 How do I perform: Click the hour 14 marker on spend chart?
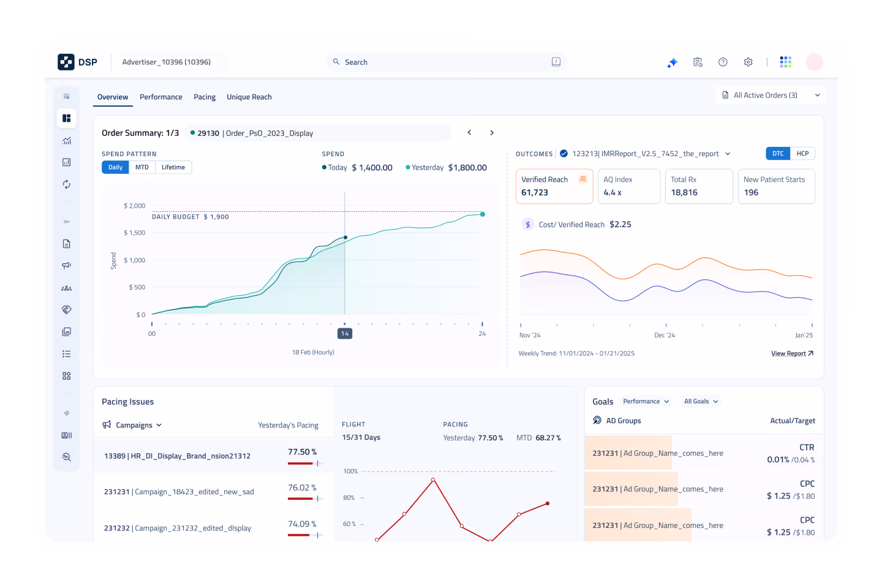tap(345, 334)
